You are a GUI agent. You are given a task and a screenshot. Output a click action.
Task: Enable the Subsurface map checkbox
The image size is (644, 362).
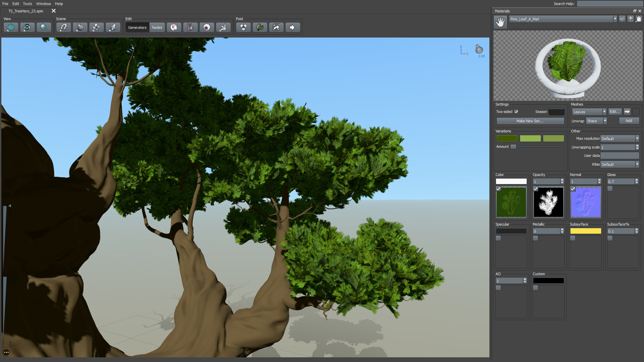(x=573, y=238)
